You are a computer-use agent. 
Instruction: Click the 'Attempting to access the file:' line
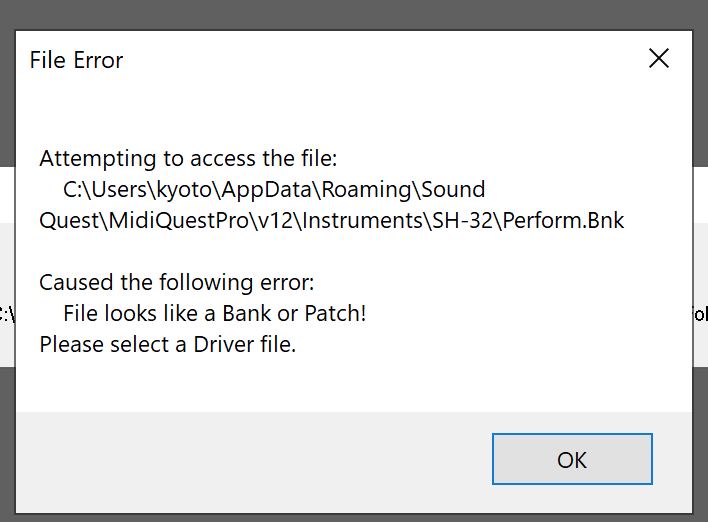[x=189, y=158]
